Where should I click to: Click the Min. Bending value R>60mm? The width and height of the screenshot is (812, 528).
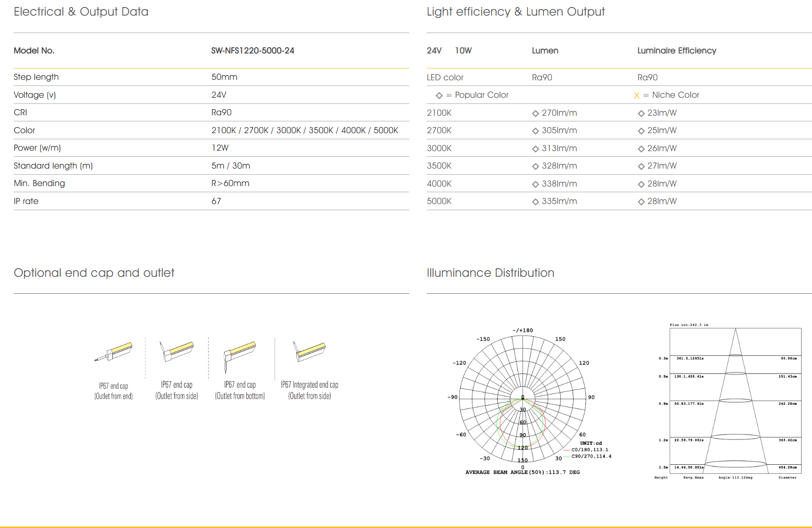click(230, 183)
